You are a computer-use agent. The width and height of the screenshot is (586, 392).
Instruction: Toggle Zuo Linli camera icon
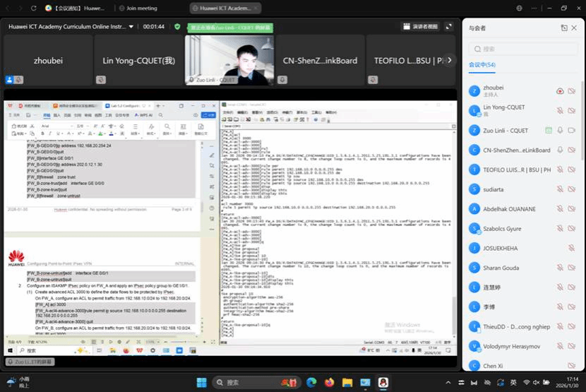(572, 131)
